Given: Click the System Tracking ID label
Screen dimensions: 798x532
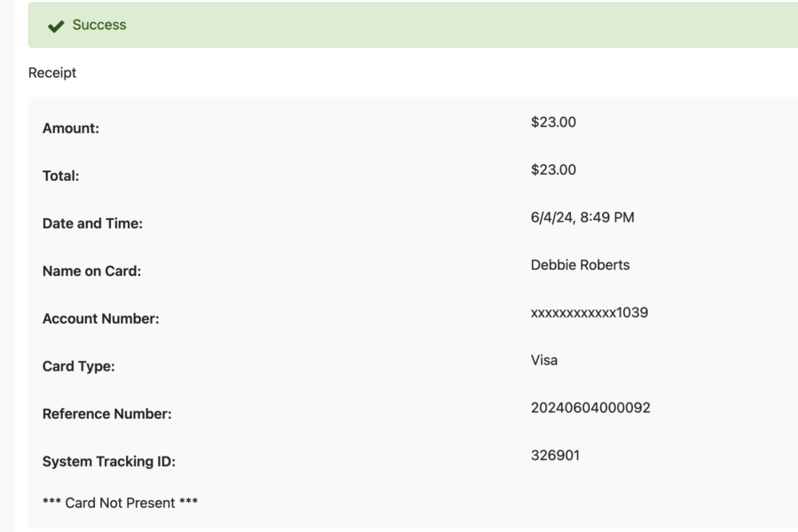Looking at the screenshot, I should [x=109, y=462].
